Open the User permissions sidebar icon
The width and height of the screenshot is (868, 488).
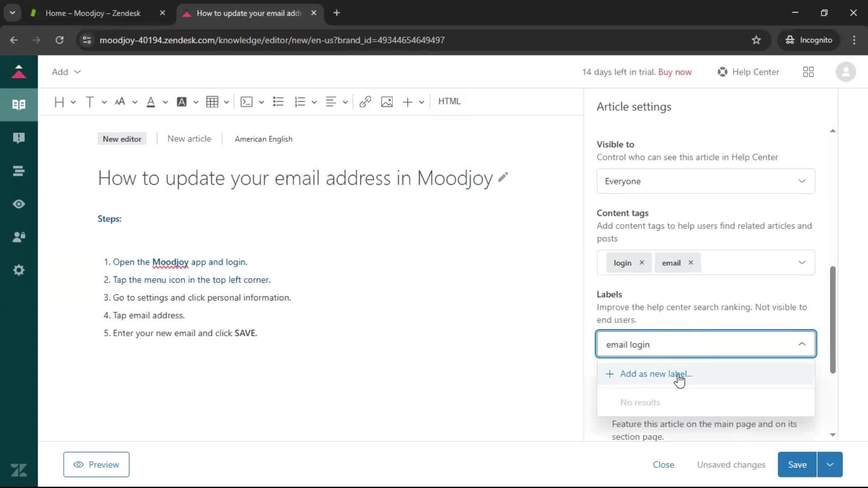[19, 237]
